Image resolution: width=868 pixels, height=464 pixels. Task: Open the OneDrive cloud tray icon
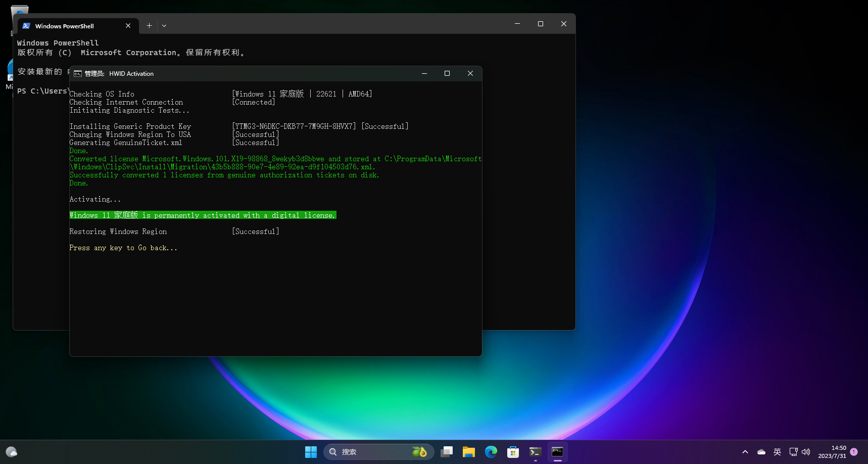pos(761,452)
